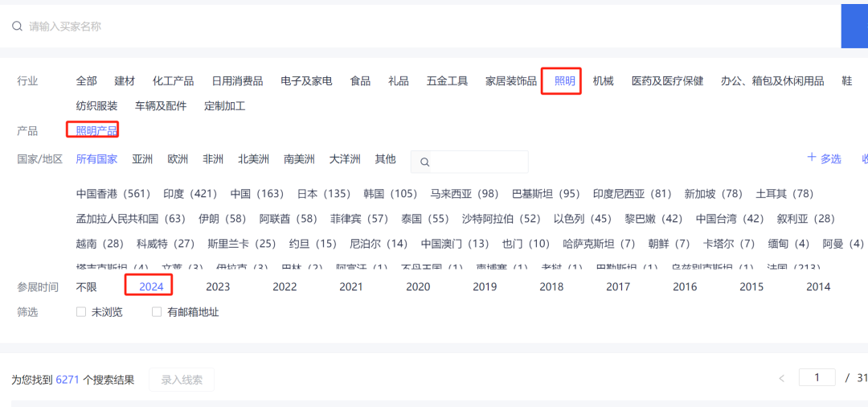Choose 越南（28）country
The image size is (868, 407).
[x=100, y=244]
